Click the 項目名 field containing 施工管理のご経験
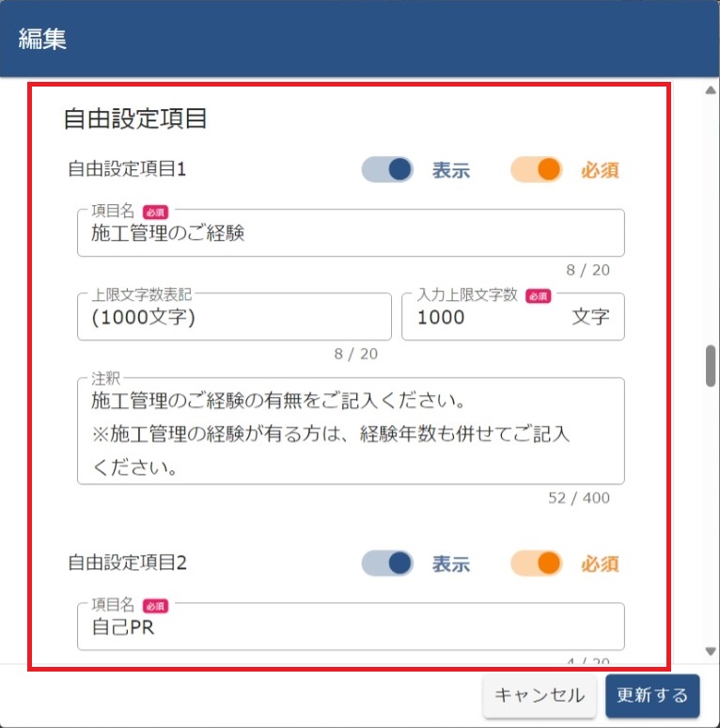 coord(351,233)
